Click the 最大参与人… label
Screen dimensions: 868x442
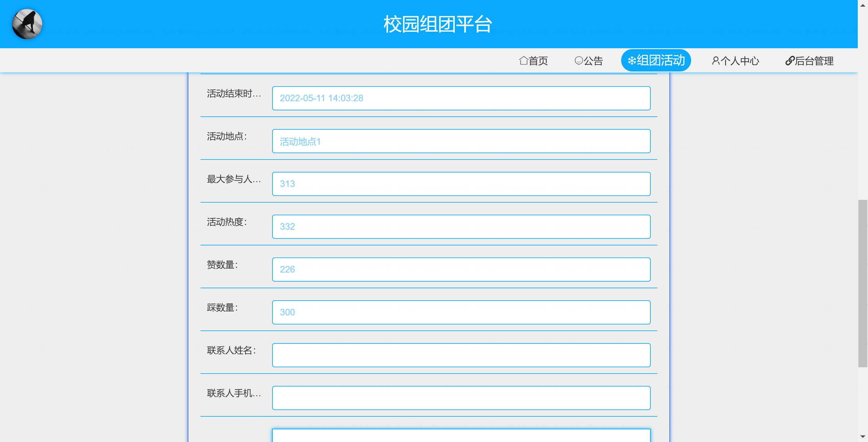(x=234, y=179)
